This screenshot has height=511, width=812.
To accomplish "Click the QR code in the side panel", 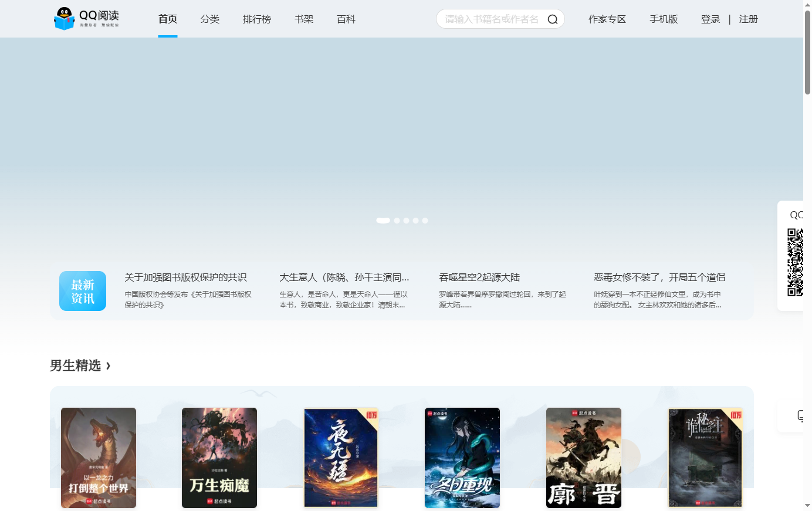I will click(x=795, y=262).
